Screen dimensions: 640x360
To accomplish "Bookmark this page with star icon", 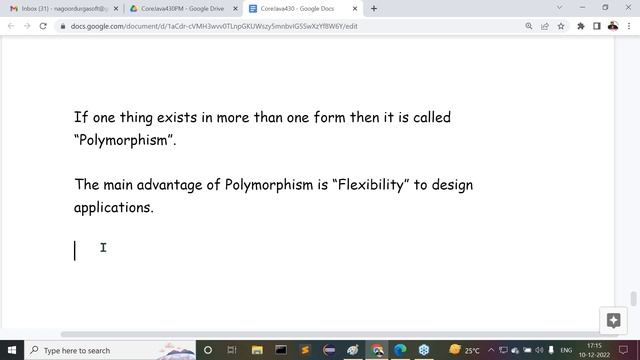I will pos(561,26).
